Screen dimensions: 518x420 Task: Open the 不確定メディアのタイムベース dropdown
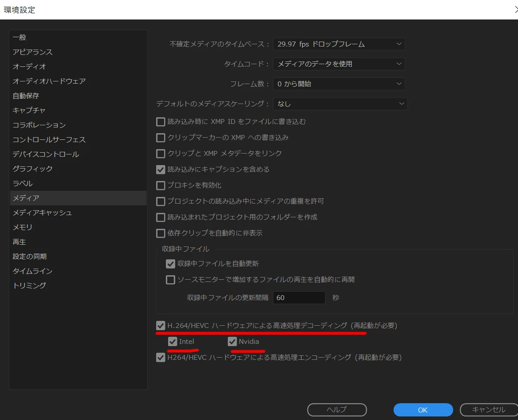click(339, 44)
